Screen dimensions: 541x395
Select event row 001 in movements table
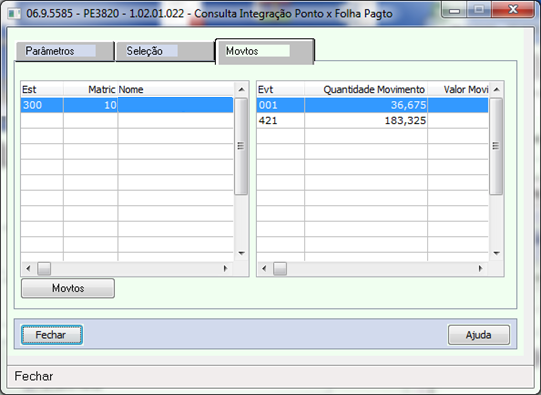coord(372,105)
